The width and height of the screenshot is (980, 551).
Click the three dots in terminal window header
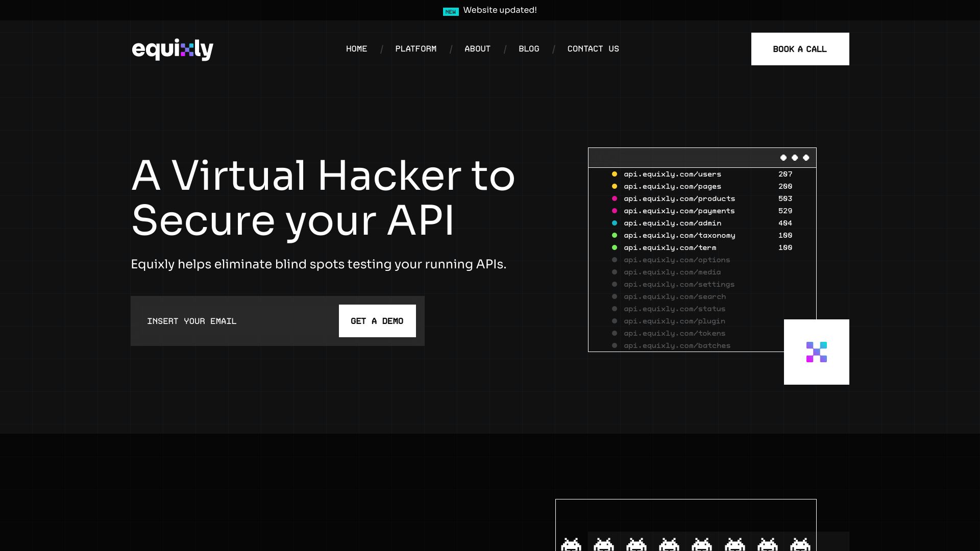coord(794,158)
